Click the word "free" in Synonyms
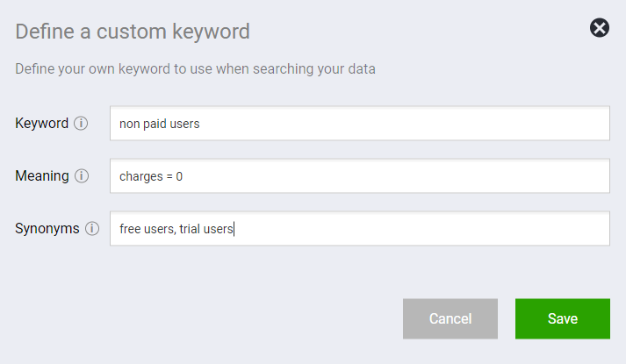Image resolution: width=626 pixels, height=364 pixels. click(x=130, y=229)
